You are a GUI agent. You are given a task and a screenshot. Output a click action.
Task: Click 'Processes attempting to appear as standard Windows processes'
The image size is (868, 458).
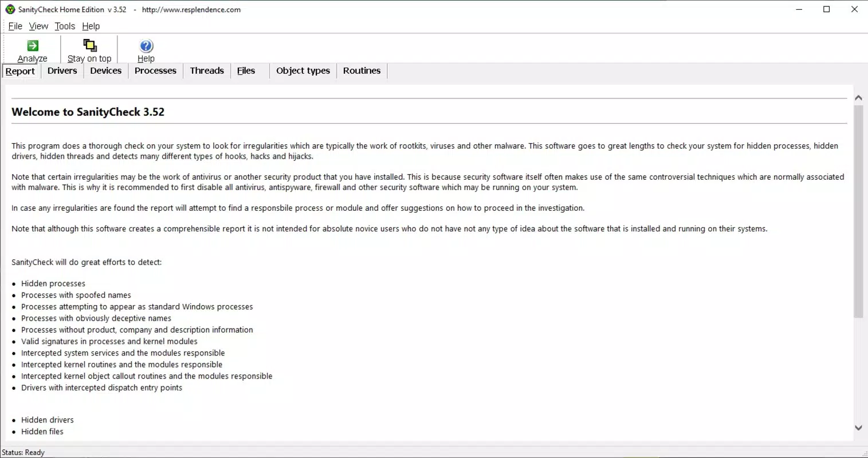tap(137, 306)
